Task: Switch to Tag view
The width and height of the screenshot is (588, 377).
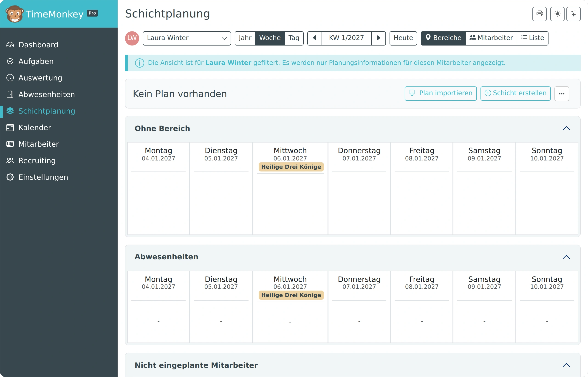Action: tap(294, 38)
